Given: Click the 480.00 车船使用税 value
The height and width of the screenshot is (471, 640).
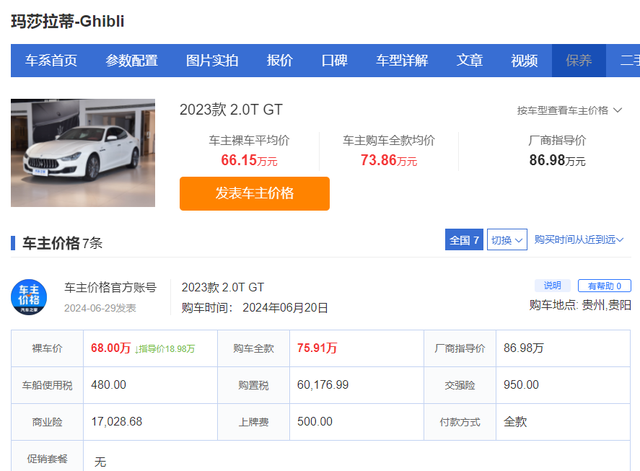Looking at the screenshot, I should pyautogui.click(x=109, y=385).
